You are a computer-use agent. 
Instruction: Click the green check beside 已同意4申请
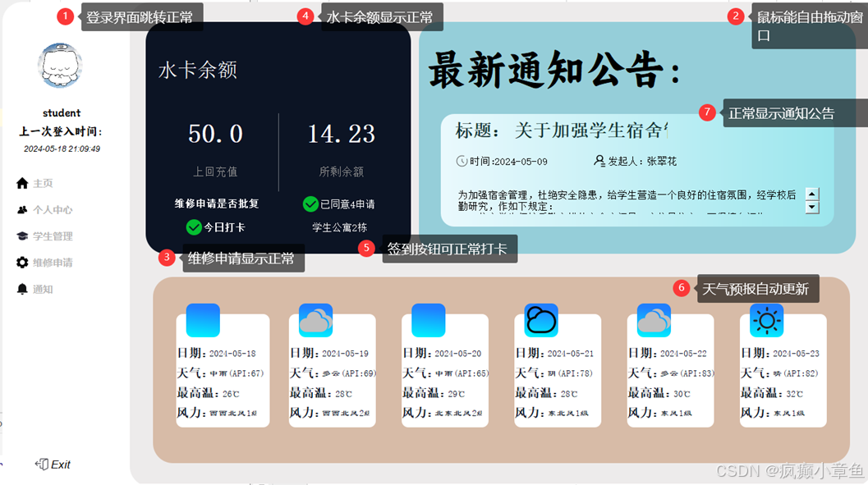(311, 204)
